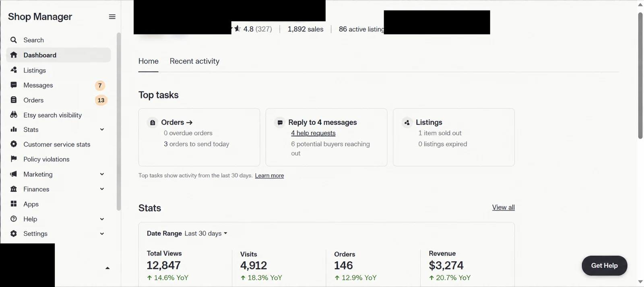Click the Orders clipboard icon in sidebar
644x287 pixels.
pyautogui.click(x=14, y=100)
